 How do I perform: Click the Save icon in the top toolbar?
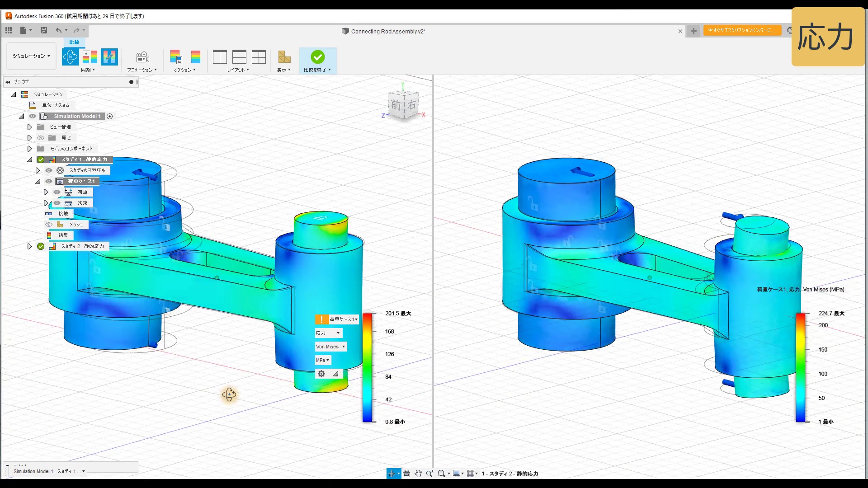click(x=44, y=30)
